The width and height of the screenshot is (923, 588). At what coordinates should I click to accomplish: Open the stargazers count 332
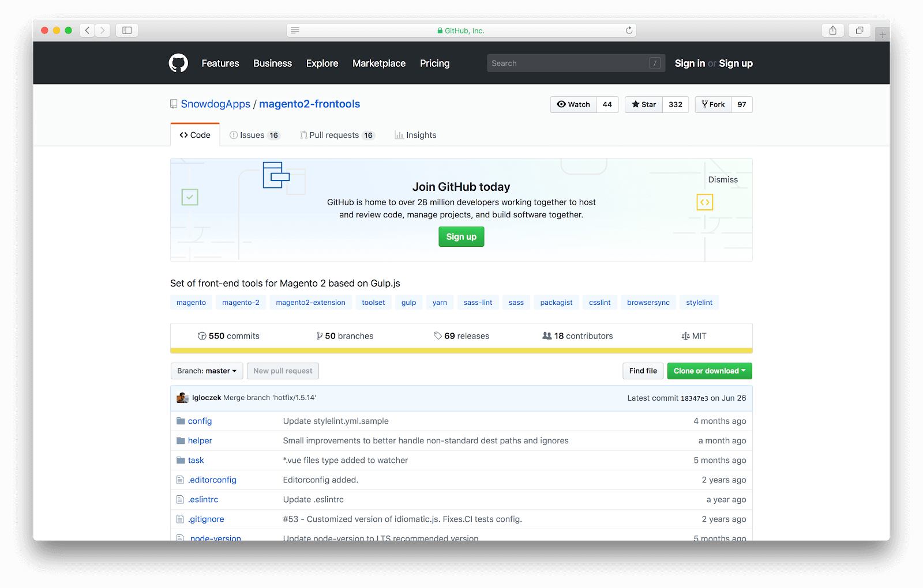(676, 104)
